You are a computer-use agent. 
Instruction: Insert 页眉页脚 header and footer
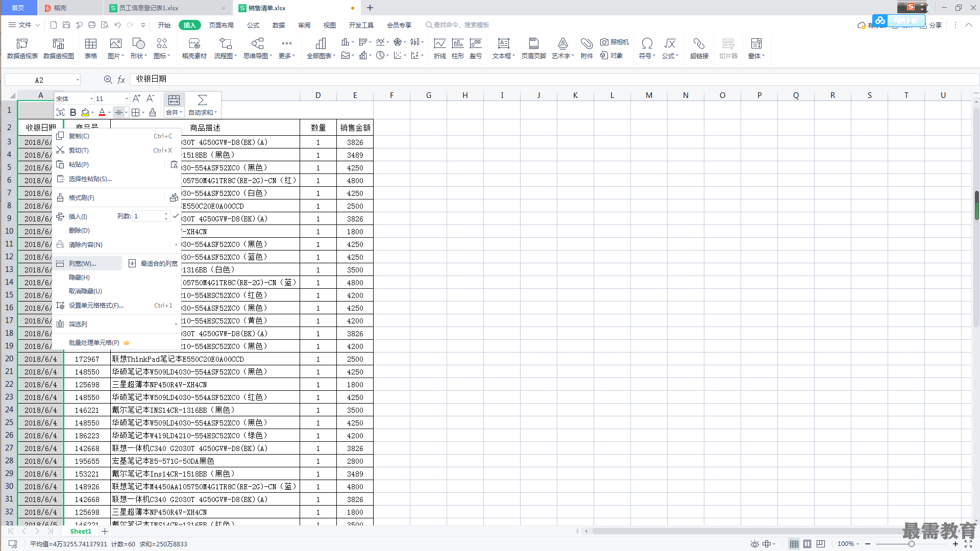tap(534, 48)
